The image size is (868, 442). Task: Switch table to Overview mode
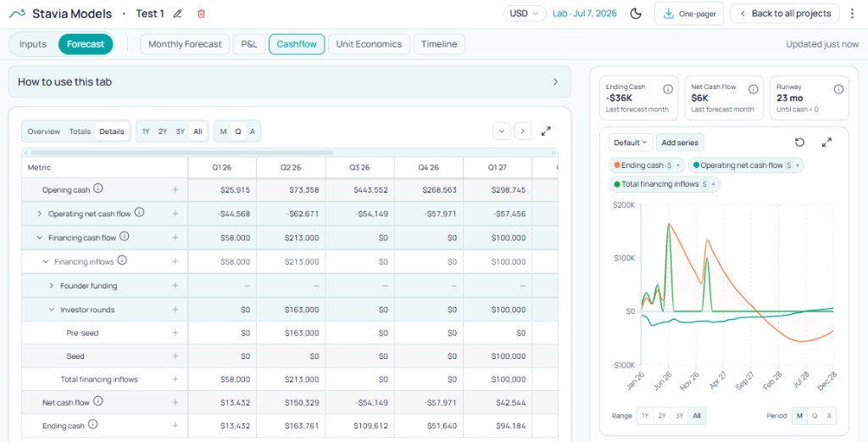(x=44, y=131)
